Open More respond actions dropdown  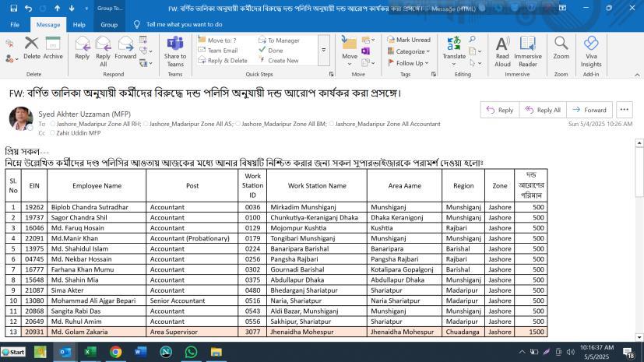[x=146, y=63]
